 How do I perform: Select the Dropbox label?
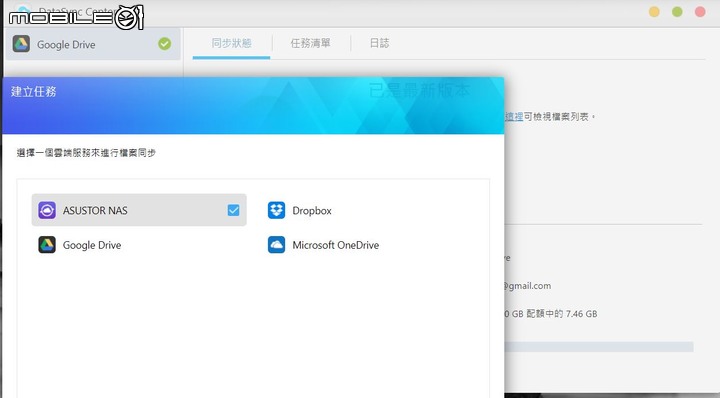312,211
